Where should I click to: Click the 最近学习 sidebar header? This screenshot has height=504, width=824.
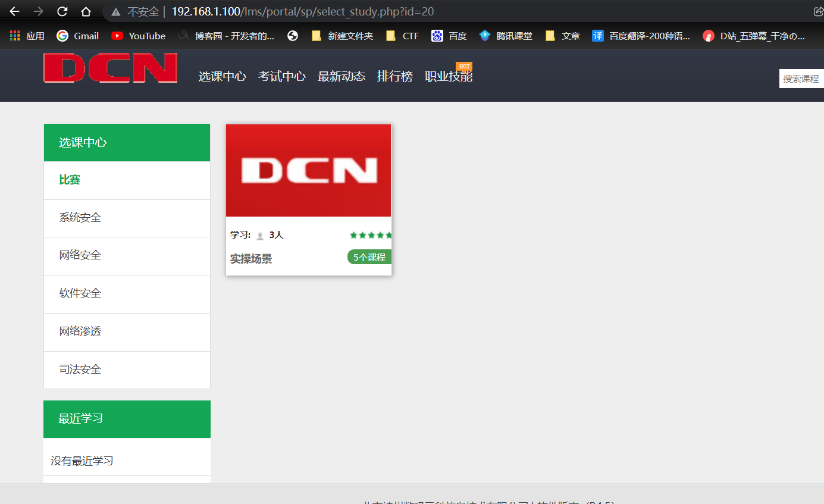click(x=127, y=419)
